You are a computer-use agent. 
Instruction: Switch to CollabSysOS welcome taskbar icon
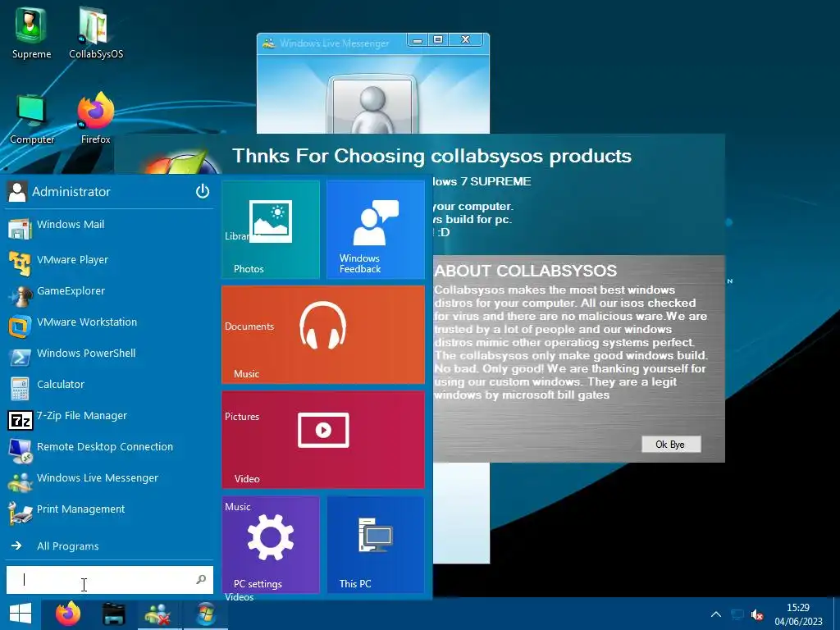coord(205,614)
